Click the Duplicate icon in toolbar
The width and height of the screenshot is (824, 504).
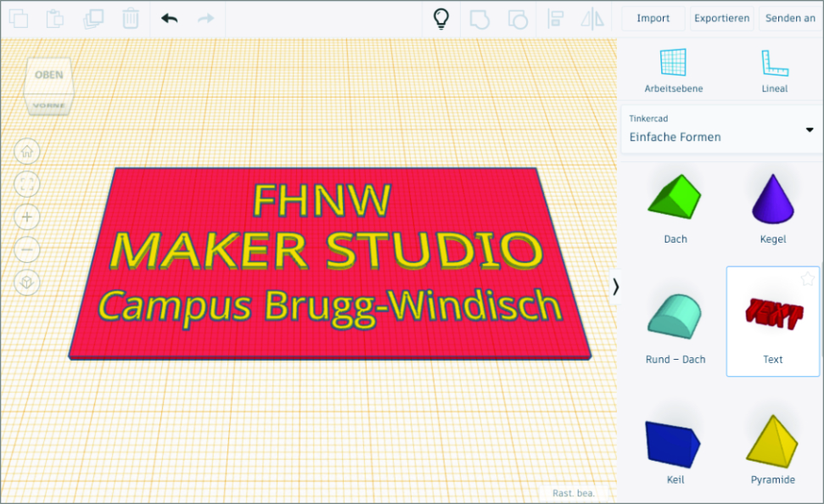(x=93, y=19)
